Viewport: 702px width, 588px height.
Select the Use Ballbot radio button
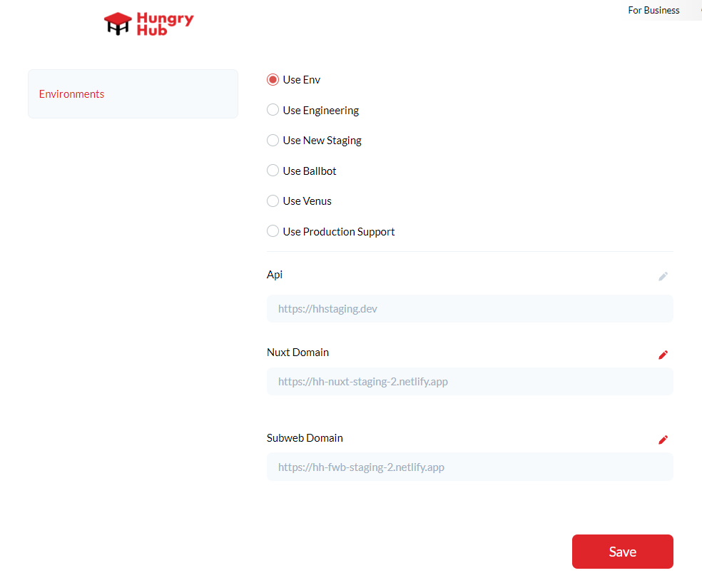coord(273,171)
